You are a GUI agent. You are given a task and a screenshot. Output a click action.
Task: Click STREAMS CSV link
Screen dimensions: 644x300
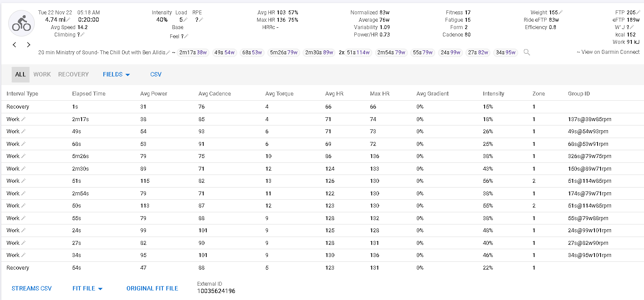[32, 288]
